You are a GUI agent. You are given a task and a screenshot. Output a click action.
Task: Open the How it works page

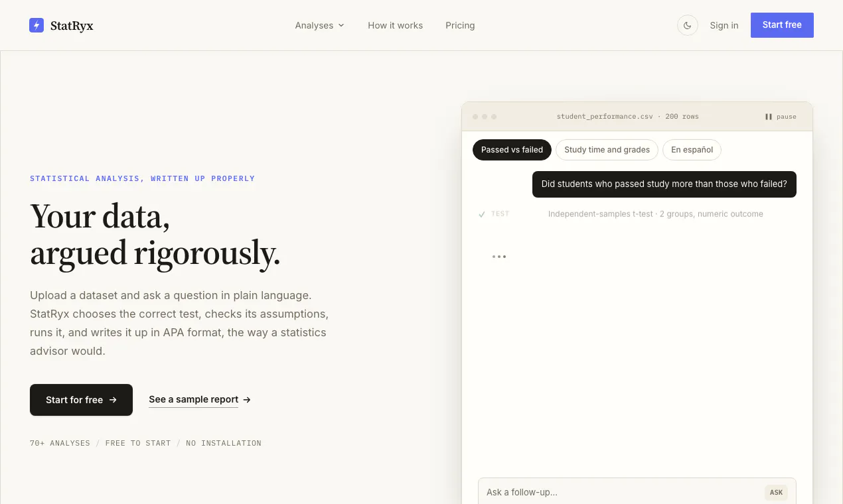(x=396, y=25)
